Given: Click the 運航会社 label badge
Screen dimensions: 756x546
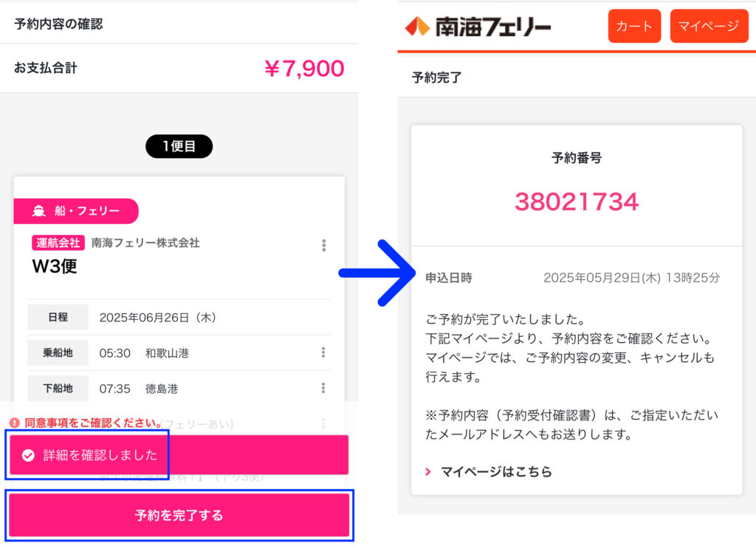Looking at the screenshot, I should (58, 242).
